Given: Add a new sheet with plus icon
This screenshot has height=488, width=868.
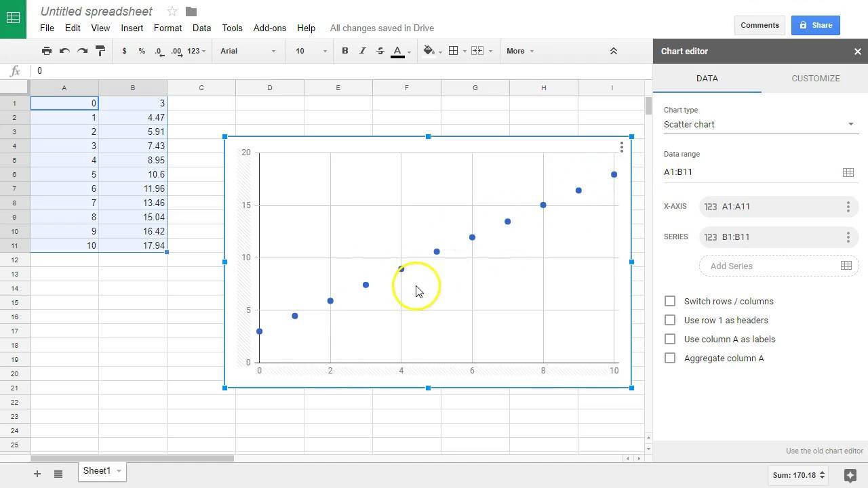Looking at the screenshot, I should (x=37, y=474).
